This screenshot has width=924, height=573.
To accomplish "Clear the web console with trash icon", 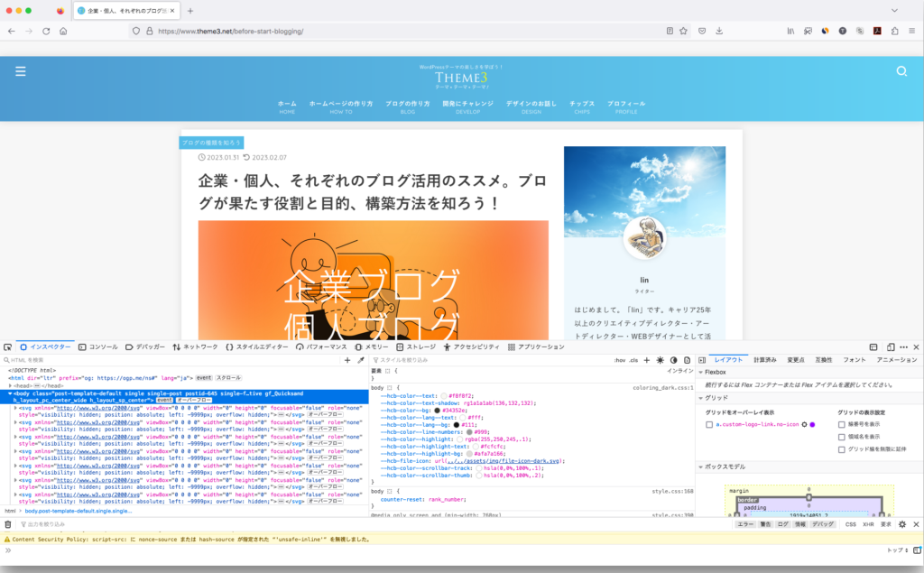I will point(7,524).
